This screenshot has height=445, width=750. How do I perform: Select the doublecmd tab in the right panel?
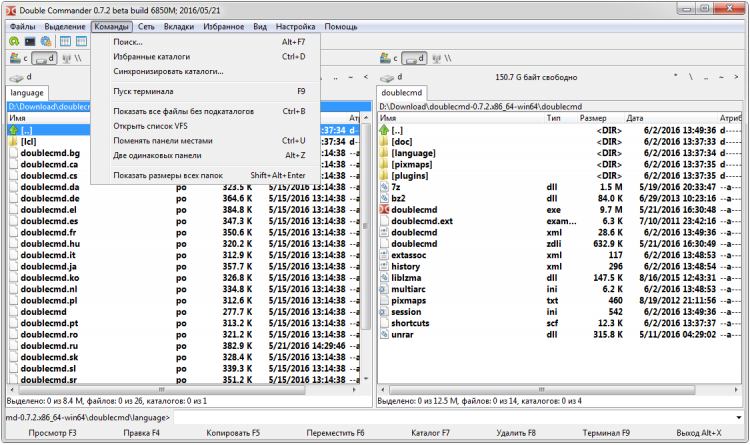pos(402,93)
